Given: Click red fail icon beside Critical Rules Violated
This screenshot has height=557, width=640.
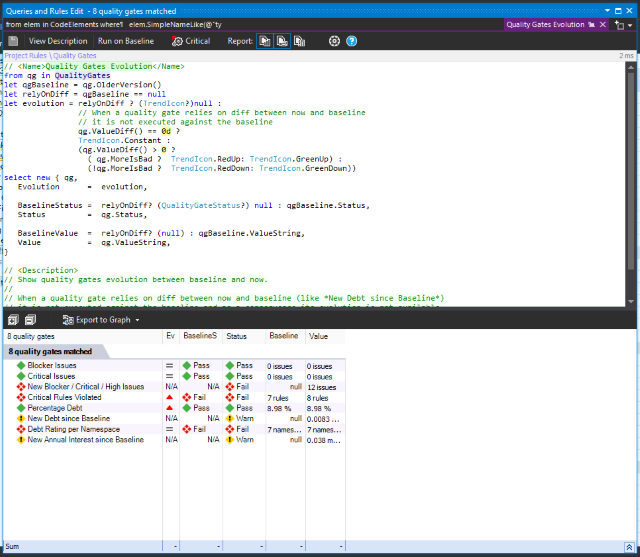Looking at the screenshot, I should [x=21, y=397].
